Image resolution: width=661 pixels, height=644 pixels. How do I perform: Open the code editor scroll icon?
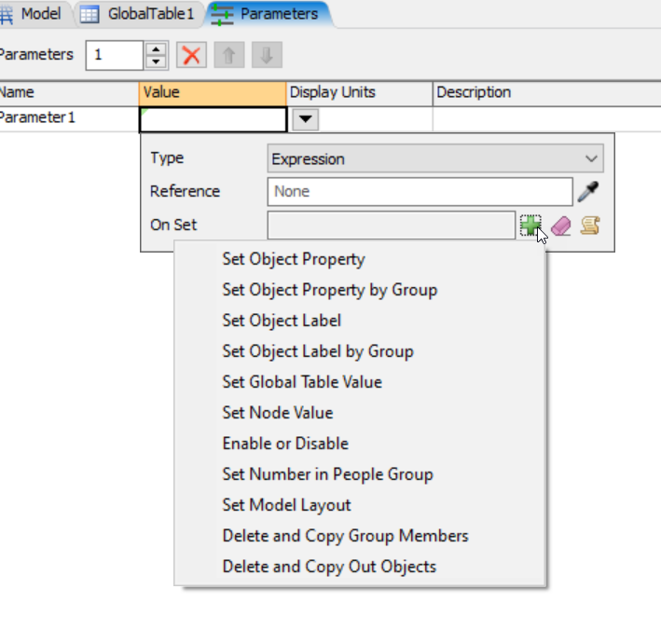click(590, 226)
